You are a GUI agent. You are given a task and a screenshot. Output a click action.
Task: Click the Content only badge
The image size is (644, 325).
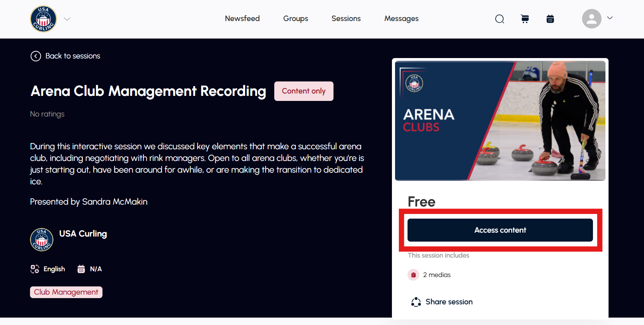304,91
